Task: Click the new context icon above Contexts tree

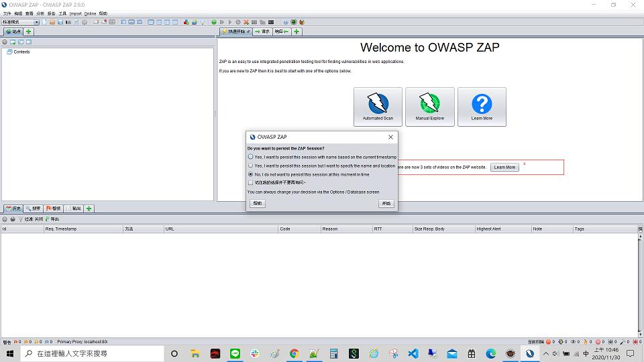Action: click(13, 42)
